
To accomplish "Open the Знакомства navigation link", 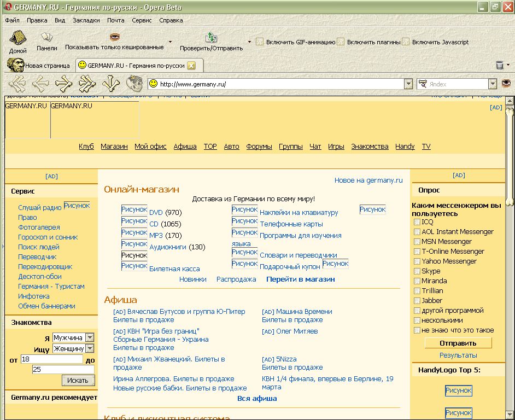I will coord(370,147).
